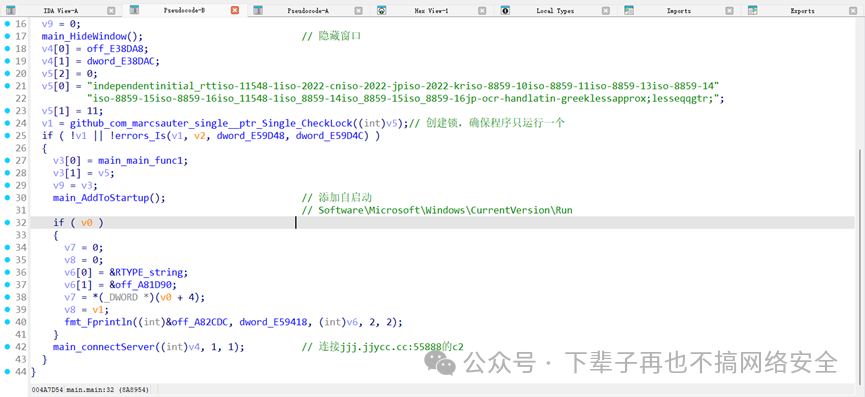Click the Exports tab icon

coord(752,10)
